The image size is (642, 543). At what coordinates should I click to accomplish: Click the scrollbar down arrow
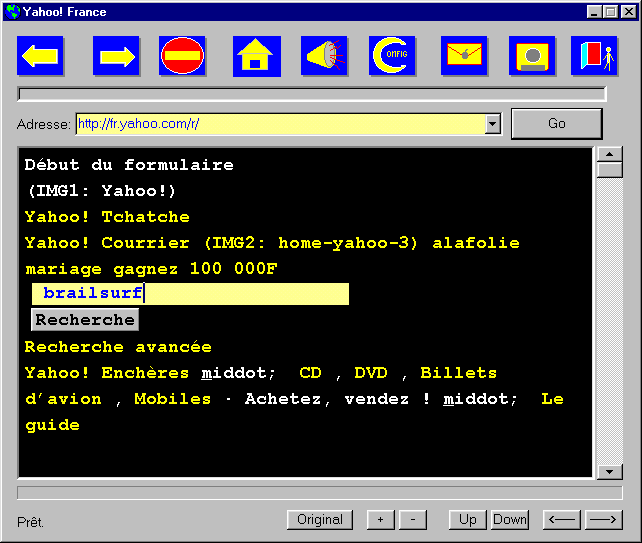point(610,471)
